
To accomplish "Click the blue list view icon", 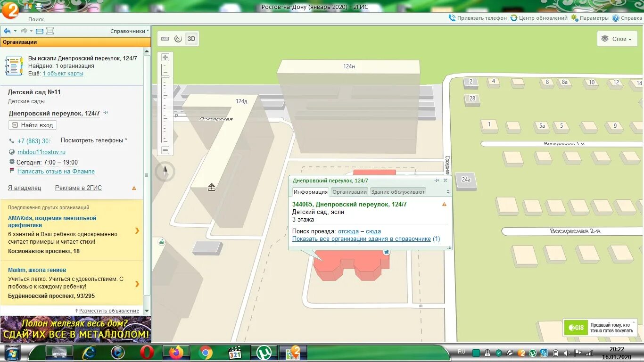I will click(x=40, y=31).
